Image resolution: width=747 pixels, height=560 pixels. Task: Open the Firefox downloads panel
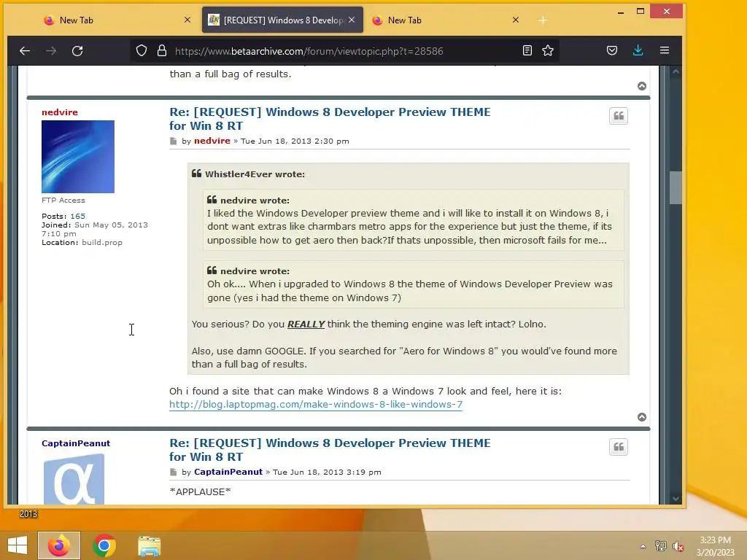638,50
